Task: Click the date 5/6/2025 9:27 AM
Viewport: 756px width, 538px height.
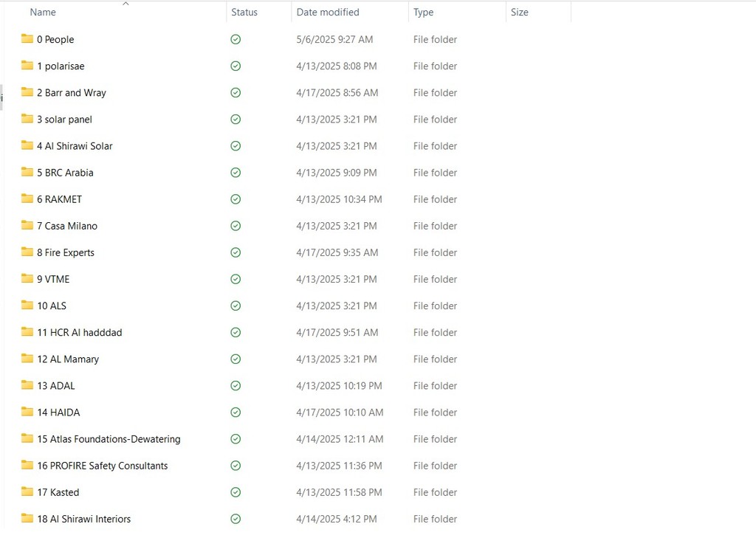Action: pos(334,40)
